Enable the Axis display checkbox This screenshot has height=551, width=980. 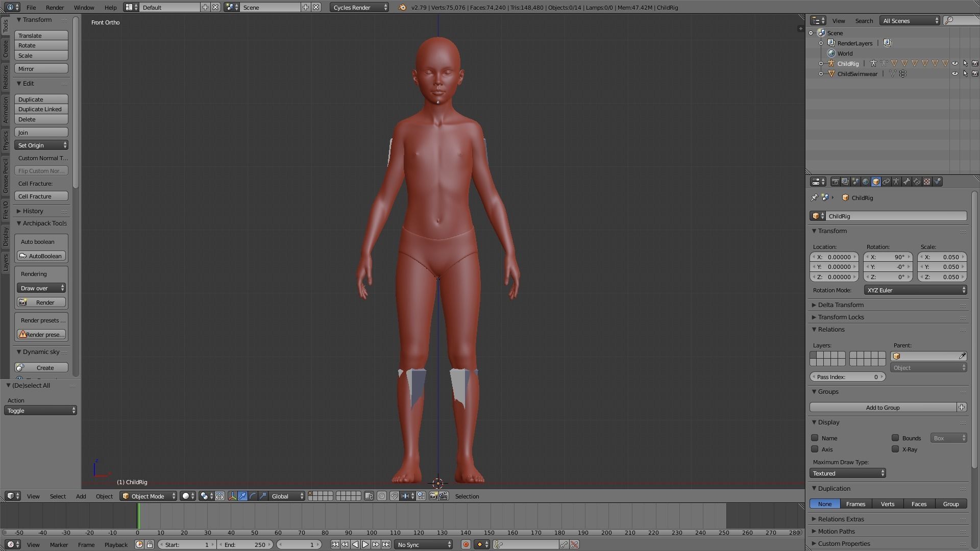point(815,449)
